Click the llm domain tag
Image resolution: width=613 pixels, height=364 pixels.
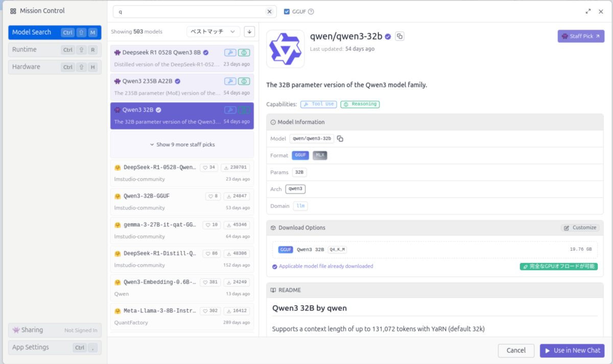tap(300, 206)
